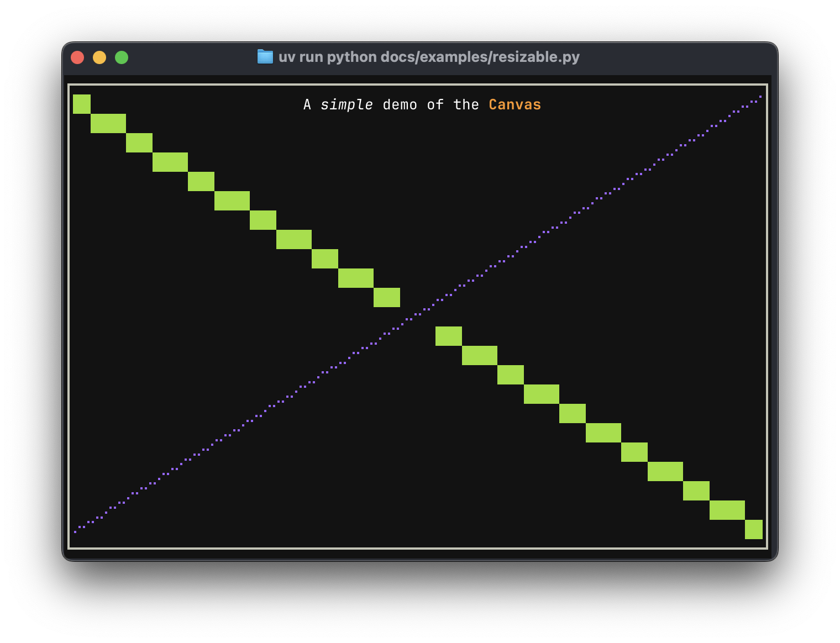Click the heading A simple demo of the Canvas
This screenshot has height=643, width=840.
coord(422,104)
